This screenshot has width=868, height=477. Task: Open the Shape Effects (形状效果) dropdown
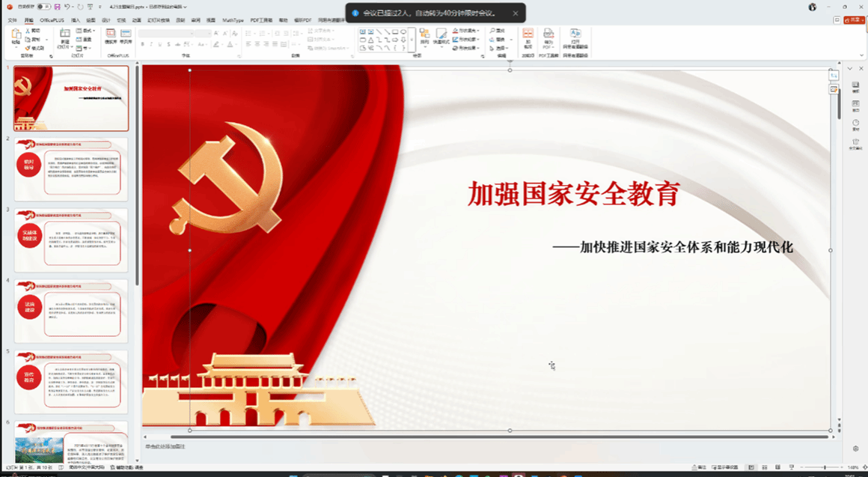[x=465, y=48]
